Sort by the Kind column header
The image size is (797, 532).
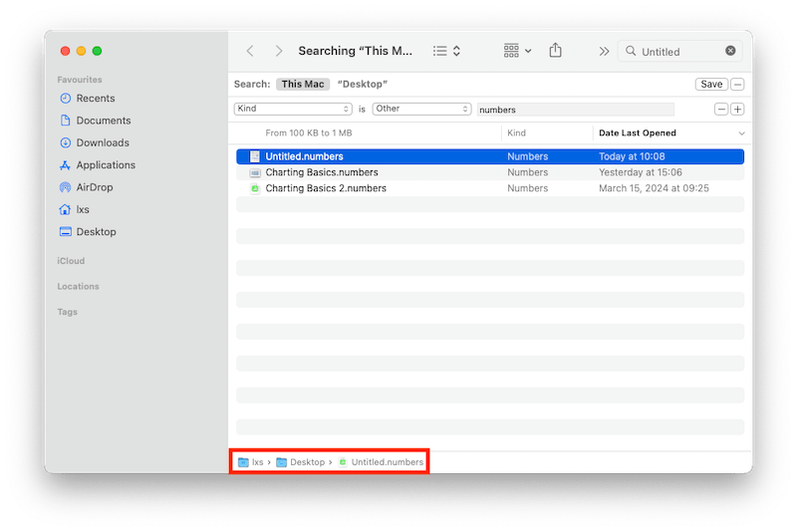547,133
